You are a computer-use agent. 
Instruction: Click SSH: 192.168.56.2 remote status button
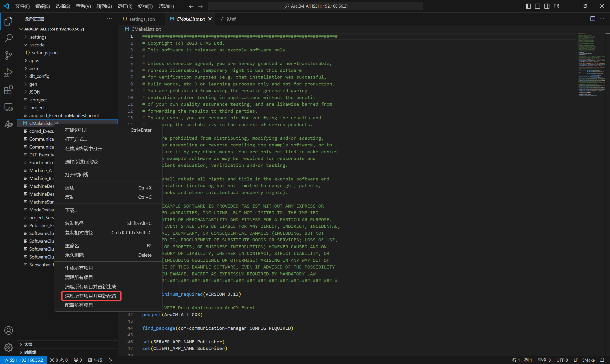[x=24, y=360]
